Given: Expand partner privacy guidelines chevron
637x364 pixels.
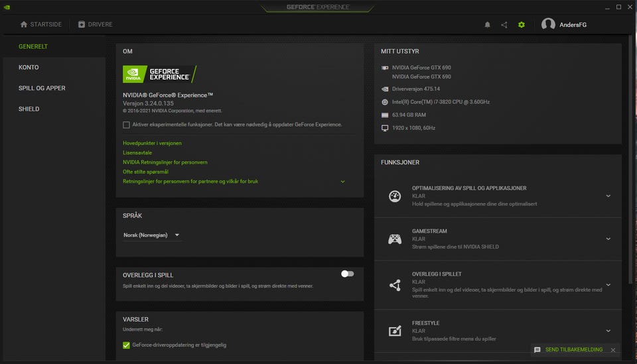Looking at the screenshot, I should (x=343, y=182).
